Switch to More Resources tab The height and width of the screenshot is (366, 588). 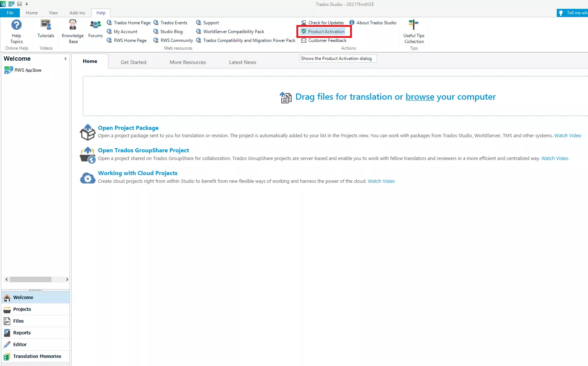point(188,62)
